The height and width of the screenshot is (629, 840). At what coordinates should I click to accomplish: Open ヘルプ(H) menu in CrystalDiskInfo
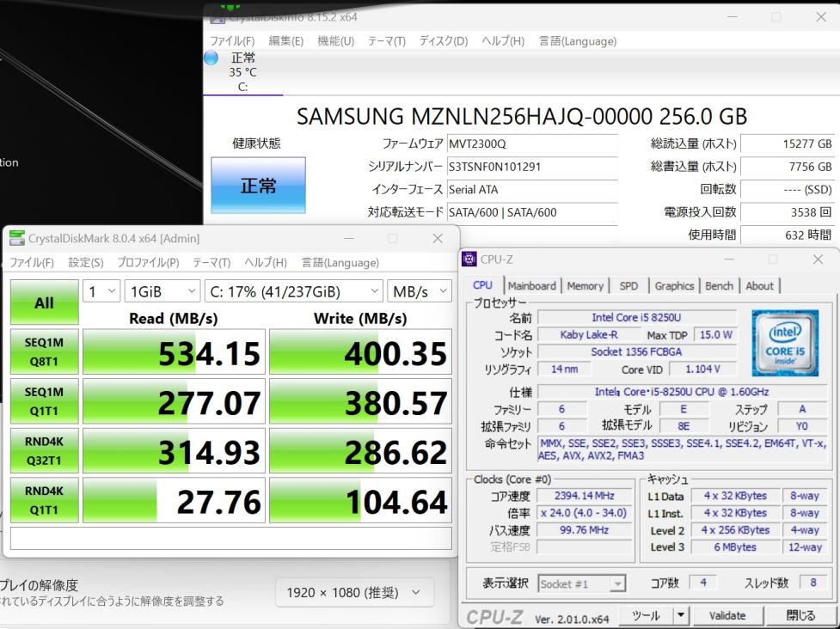502,41
